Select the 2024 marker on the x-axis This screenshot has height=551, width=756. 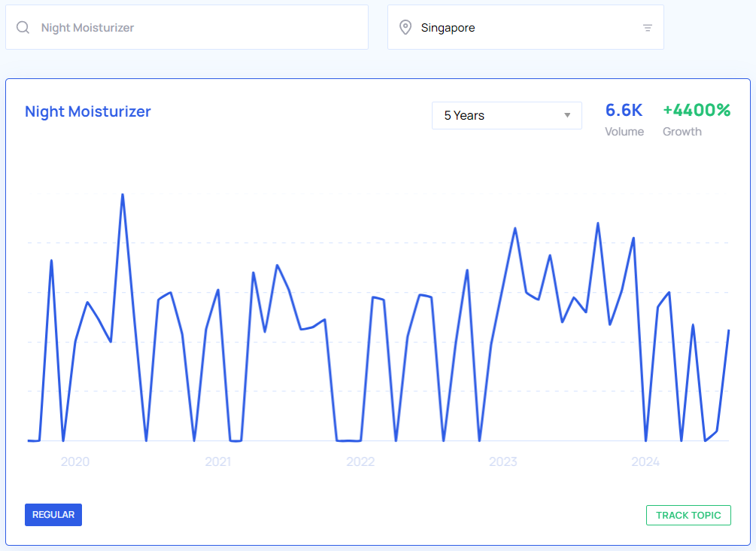click(645, 461)
